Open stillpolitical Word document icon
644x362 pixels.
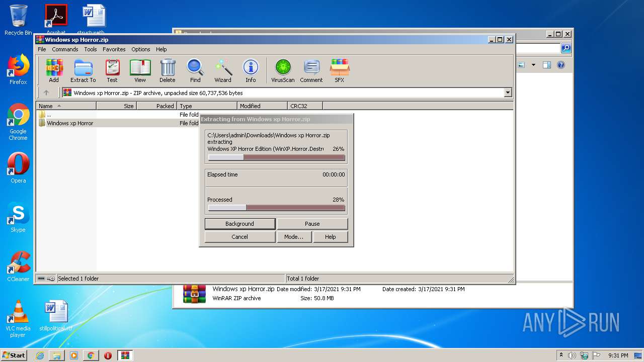56,316
